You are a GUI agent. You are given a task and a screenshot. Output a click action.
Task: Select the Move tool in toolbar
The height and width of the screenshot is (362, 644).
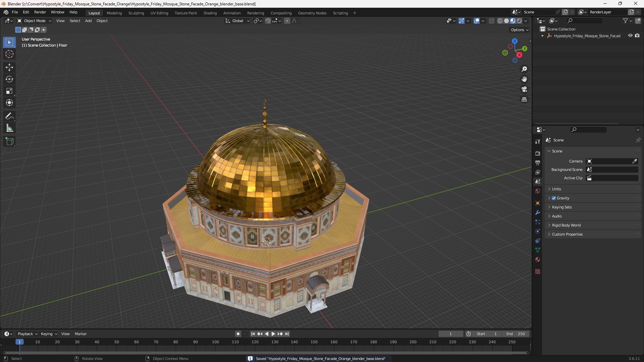(9, 67)
